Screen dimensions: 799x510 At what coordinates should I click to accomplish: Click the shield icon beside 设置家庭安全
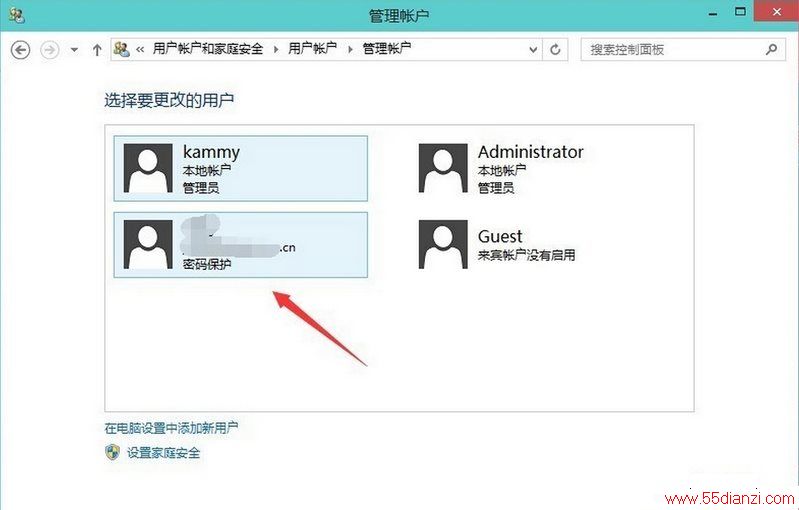pyautogui.click(x=113, y=452)
